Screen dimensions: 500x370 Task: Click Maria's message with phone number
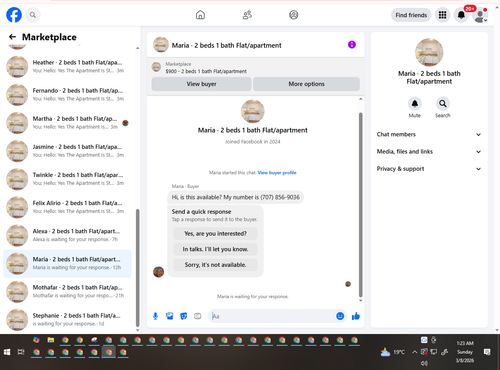[236, 197]
